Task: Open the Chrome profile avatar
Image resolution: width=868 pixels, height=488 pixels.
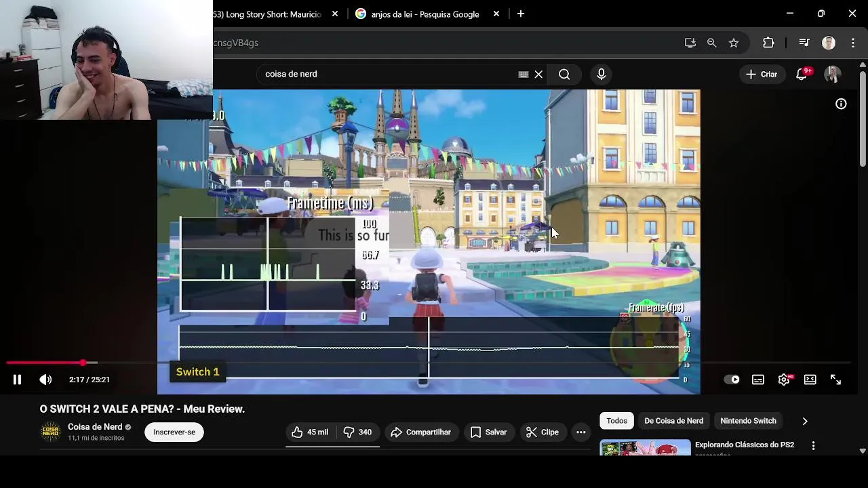Action: [829, 43]
